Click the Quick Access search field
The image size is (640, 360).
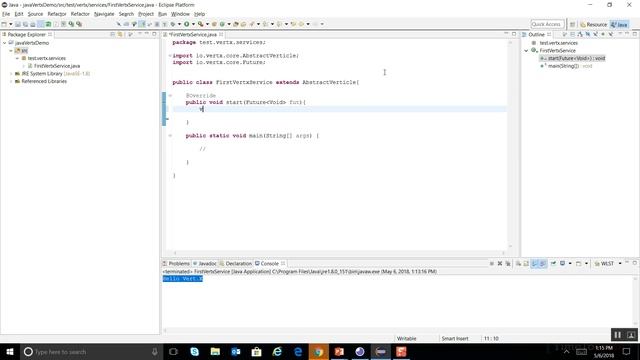point(547,24)
